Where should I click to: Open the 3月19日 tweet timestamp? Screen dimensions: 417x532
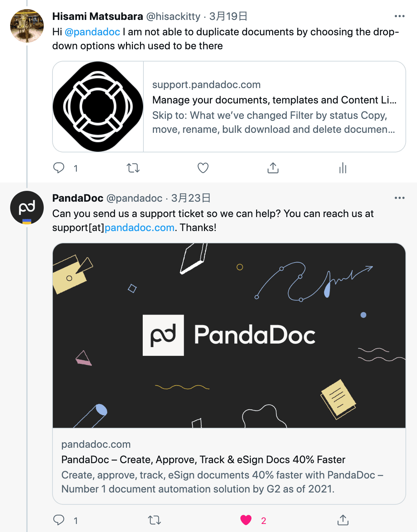(x=228, y=16)
